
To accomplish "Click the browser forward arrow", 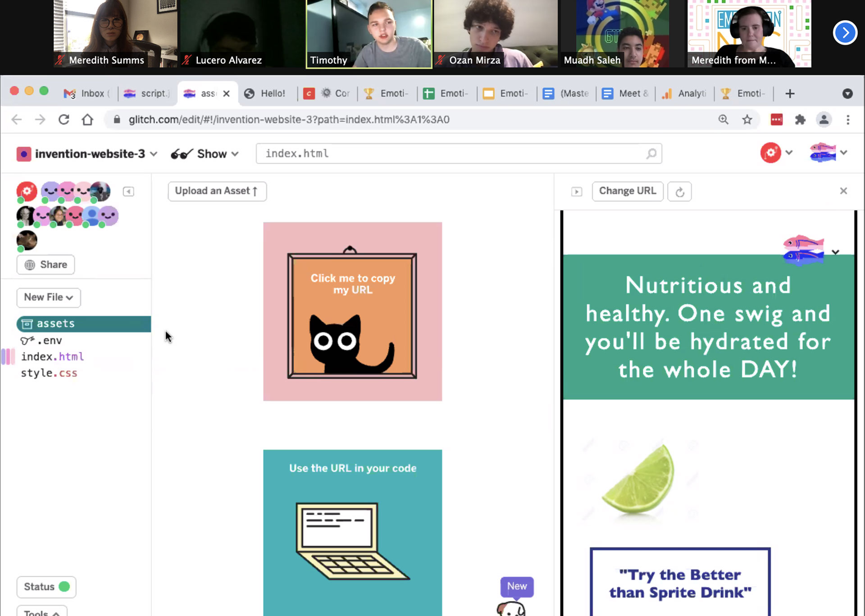I will (40, 119).
